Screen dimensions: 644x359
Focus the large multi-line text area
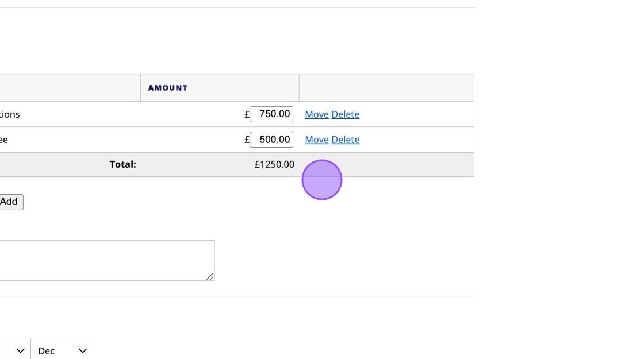103,260
